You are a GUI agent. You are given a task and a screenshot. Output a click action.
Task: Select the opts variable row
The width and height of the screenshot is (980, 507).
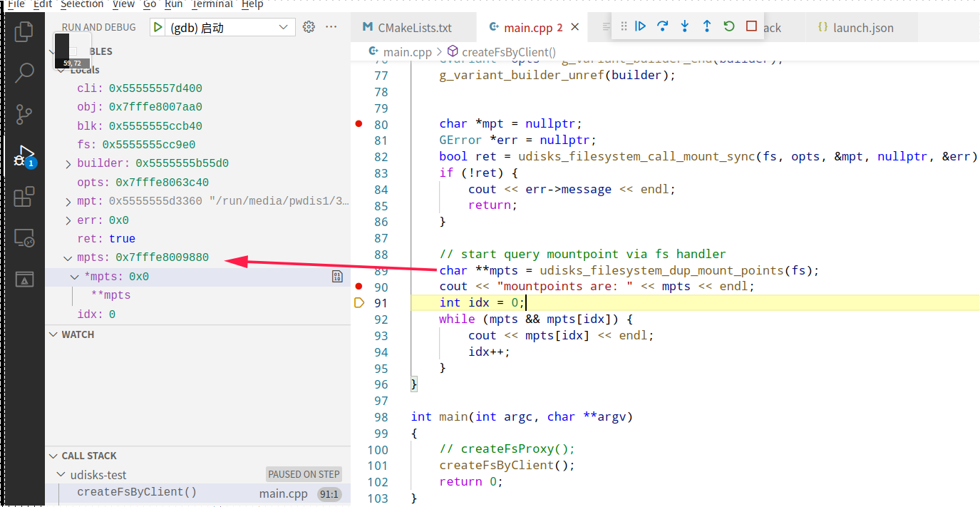pos(197,183)
